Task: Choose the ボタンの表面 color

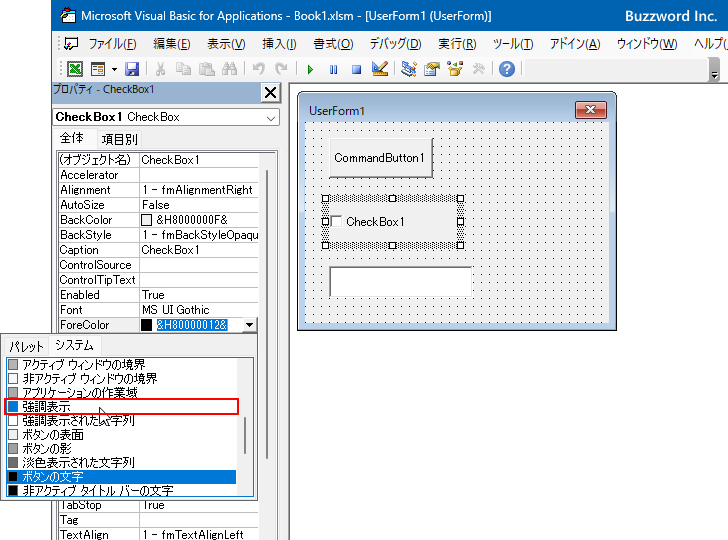Action: [x=122, y=435]
